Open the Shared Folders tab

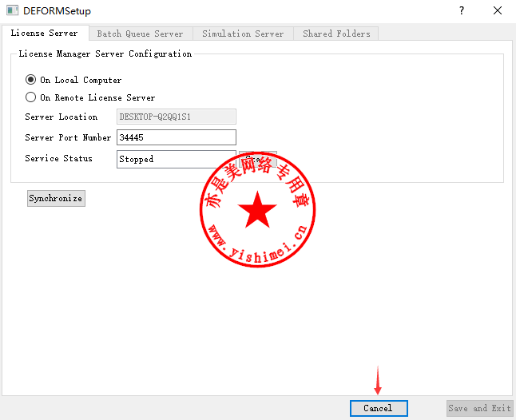coord(336,34)
